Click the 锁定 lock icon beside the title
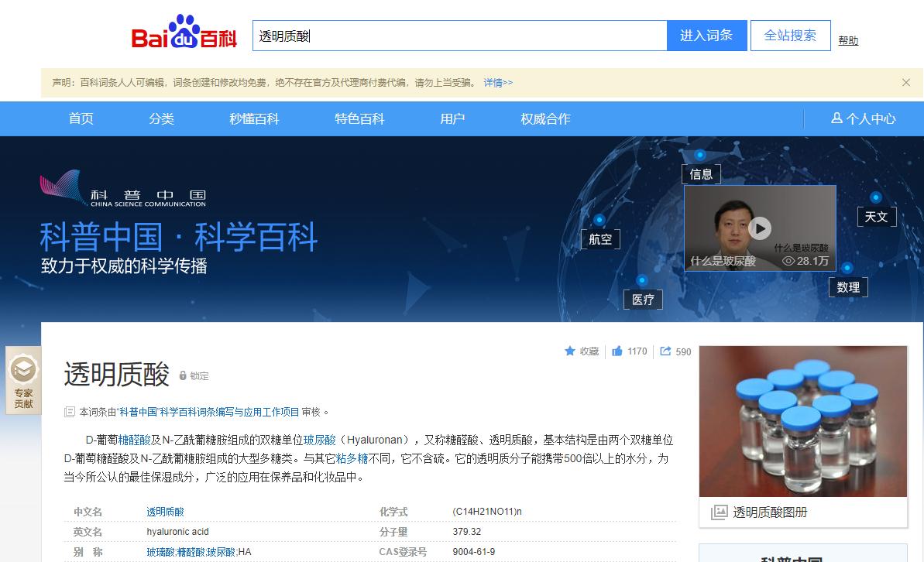924x562 pixels. 182,375
